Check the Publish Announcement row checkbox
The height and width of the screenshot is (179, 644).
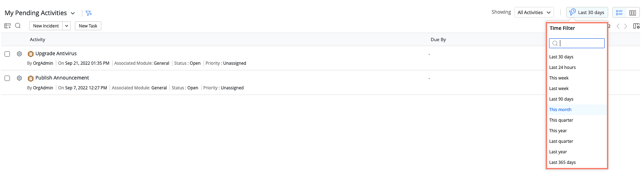(7, 78)
